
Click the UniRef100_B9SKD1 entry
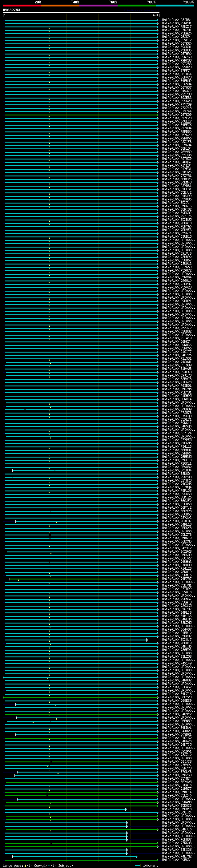tap(176, 47)
